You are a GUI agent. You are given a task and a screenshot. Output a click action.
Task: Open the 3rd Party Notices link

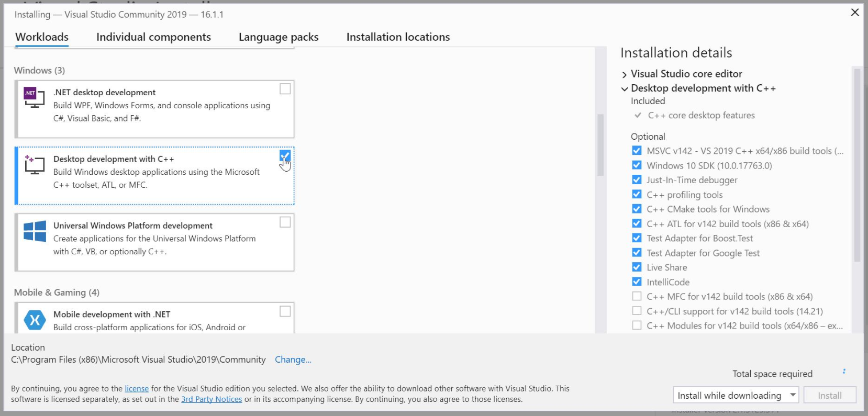click(212, 399)
